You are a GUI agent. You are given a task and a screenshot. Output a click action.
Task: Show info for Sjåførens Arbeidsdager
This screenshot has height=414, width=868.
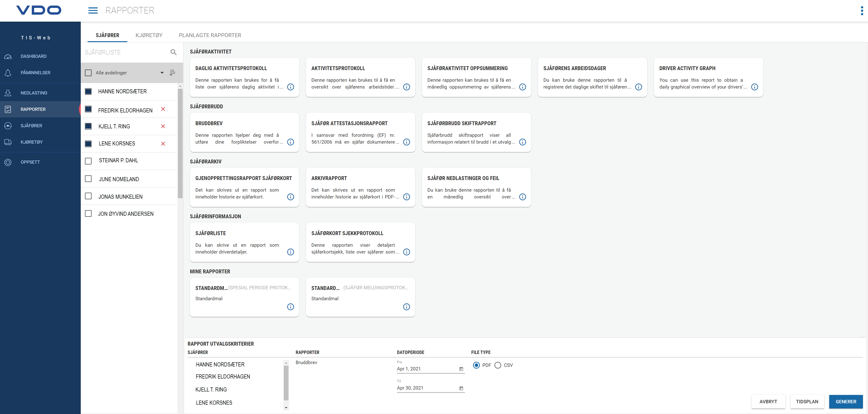pyautogui.click(x=638, y=87)
